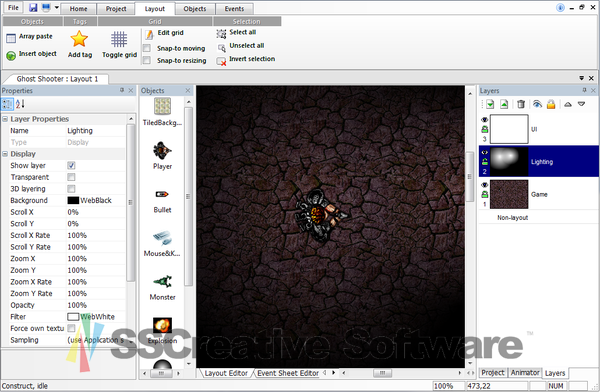
Task: Move layer down arrow icon
Action: pyautogui.click(x=581, y=104)
